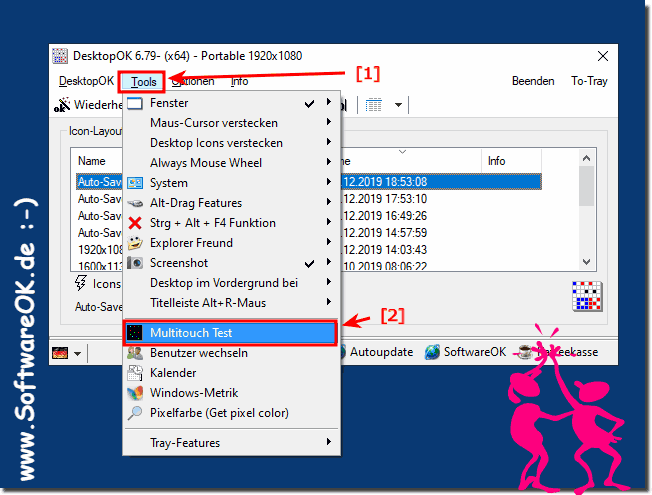Select Strg + Alt + F4 Funktion entry
652x495 pixels.
point(232,223)
